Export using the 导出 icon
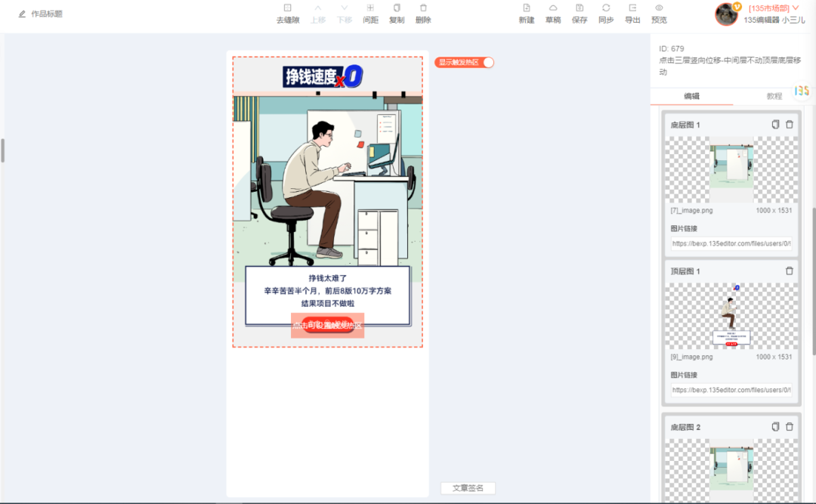 tap(632, 8)
